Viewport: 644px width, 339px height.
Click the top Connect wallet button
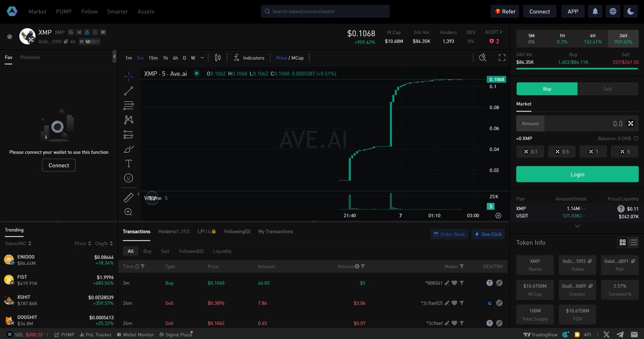(539, 11)
